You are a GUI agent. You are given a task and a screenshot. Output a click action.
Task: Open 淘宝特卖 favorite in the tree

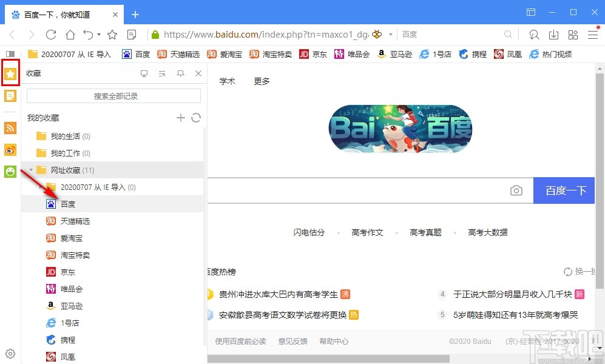coord(112,255)
